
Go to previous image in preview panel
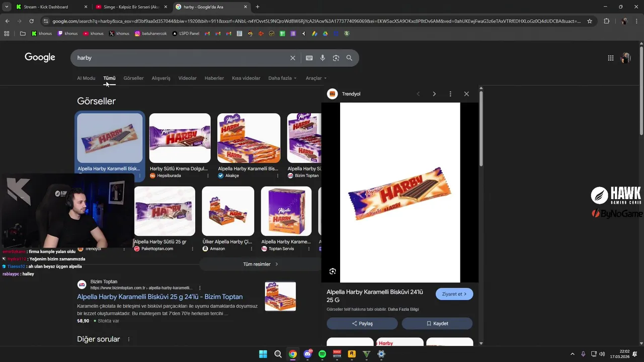(418, 94)
